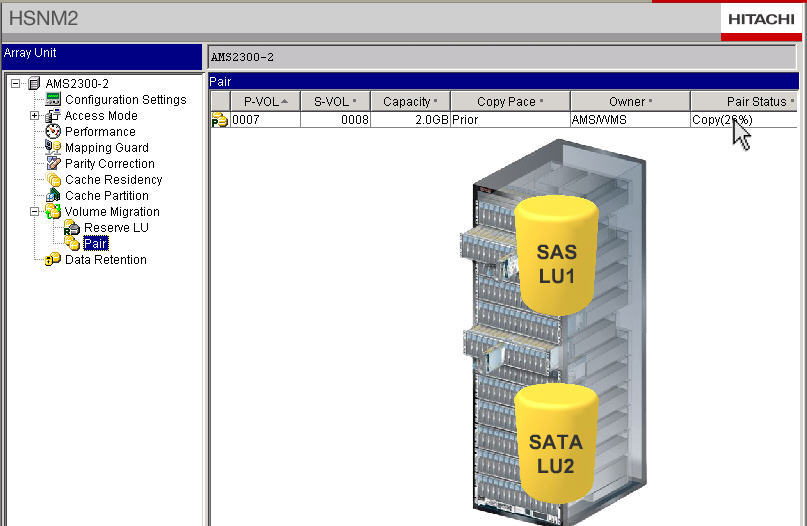The image size is (807, 526).
Task: Sort by Owner column header
Action: [x=630, y=101]
